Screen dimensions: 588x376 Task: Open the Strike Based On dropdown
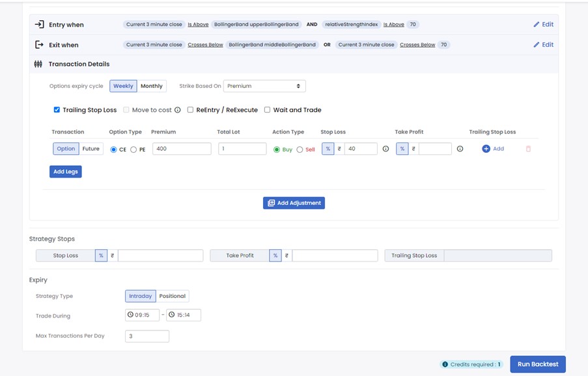(x=264, y=86)
